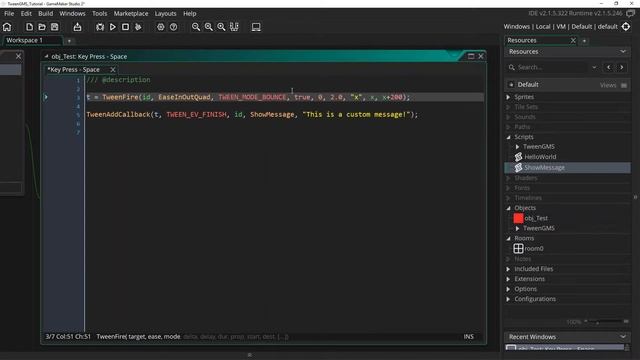
Task: Click the red obj_Test object swatch
Action: pyautogui.click(x=518, y=218)
